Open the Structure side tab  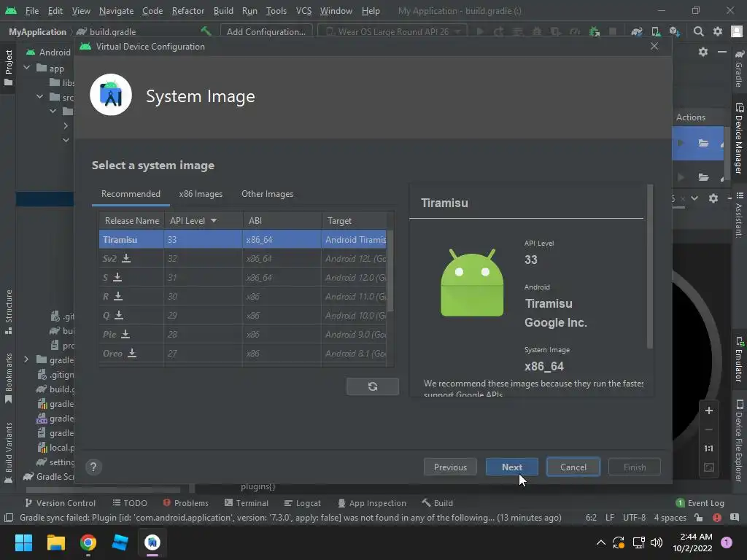tap(8, 312)
